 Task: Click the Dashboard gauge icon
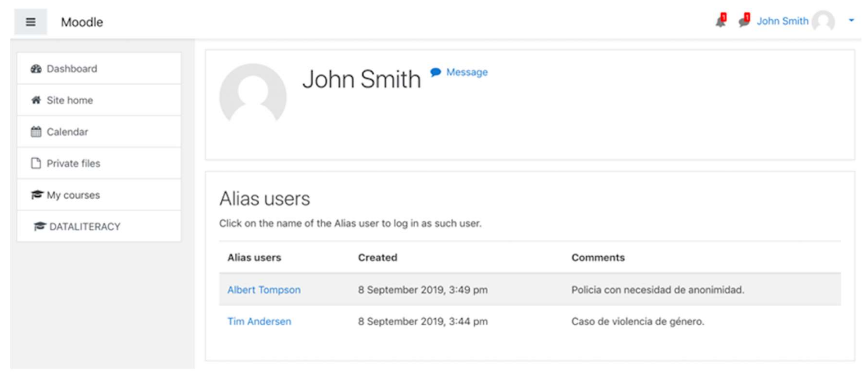36,69
